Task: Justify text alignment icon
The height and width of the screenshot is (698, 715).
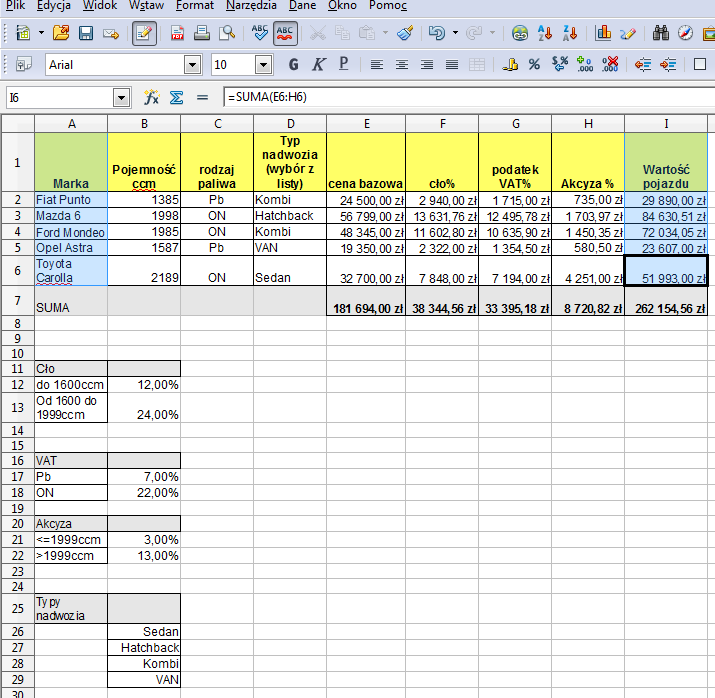Action: (452, 65)
